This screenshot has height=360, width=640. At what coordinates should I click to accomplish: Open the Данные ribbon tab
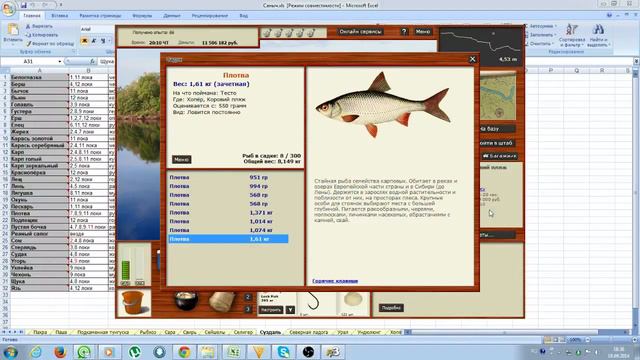click(x=172, y=16)
